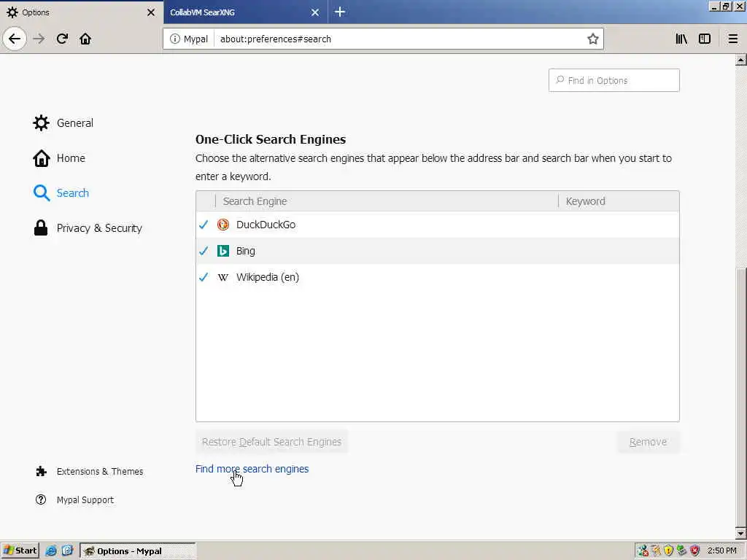Click the forward navigation arrow
747x560 pixels.
point(39,39)
